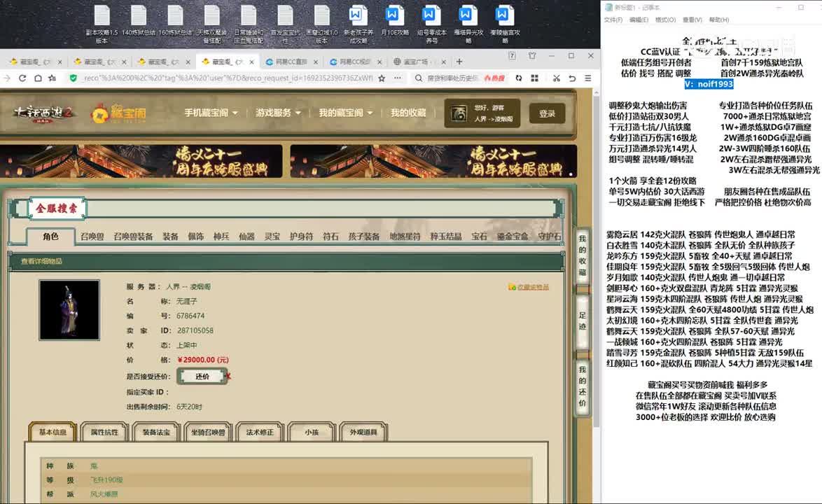Click the 大话西游2 logo
The width and height of the screenshot is (822, 504).
tap(44, 113)
